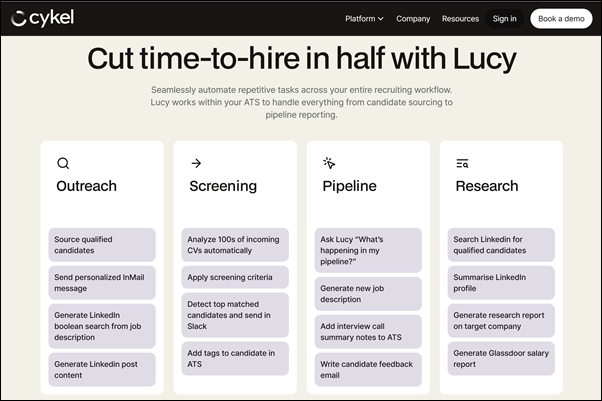Click the Sign in button
The height and width of the screenshot is (401, 602).
point(505,18)
